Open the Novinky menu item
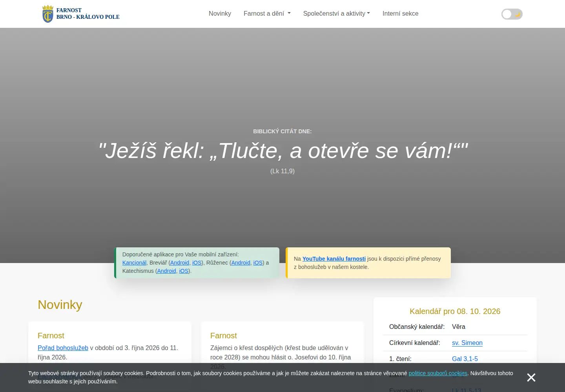 (220, 14)
